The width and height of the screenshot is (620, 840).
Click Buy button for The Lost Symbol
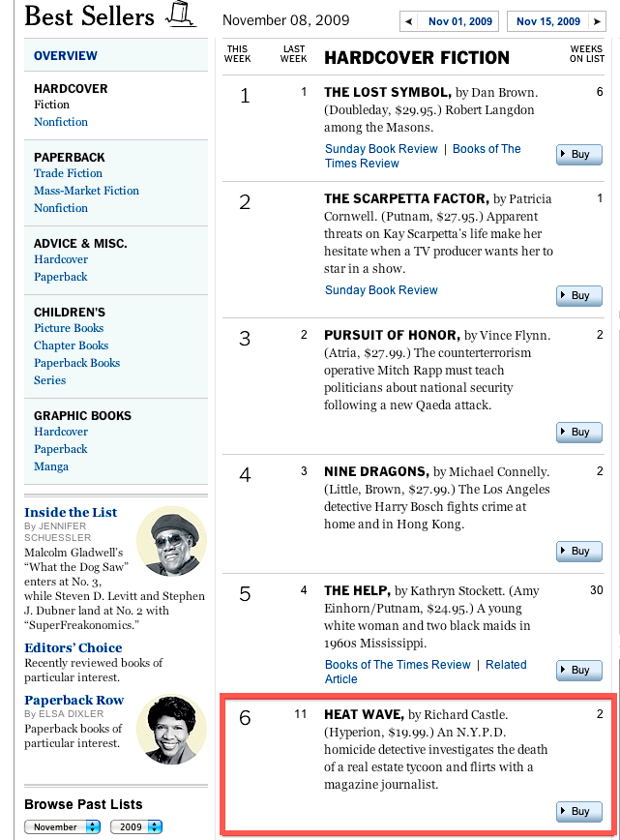click(x=579, y=154)
